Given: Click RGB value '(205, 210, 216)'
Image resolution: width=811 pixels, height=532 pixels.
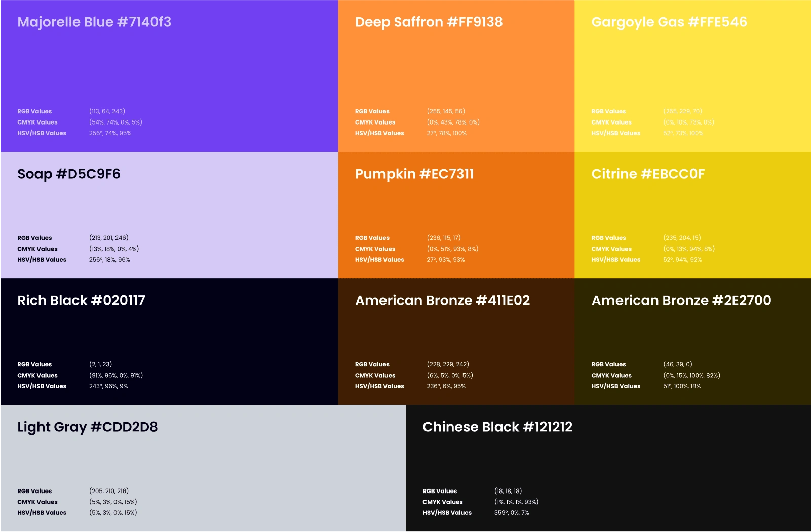Looking at the screenshot, I should tap(109, 491).
